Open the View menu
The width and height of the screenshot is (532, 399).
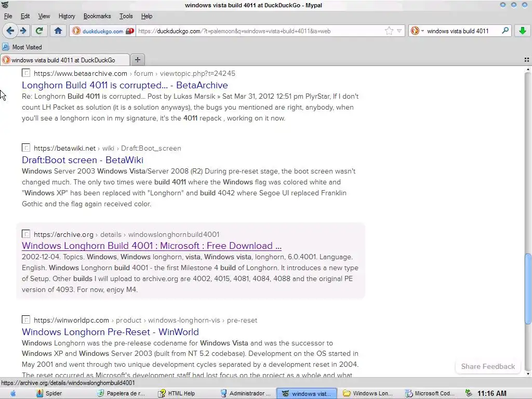pyautogui.click(x=44, y=16)
